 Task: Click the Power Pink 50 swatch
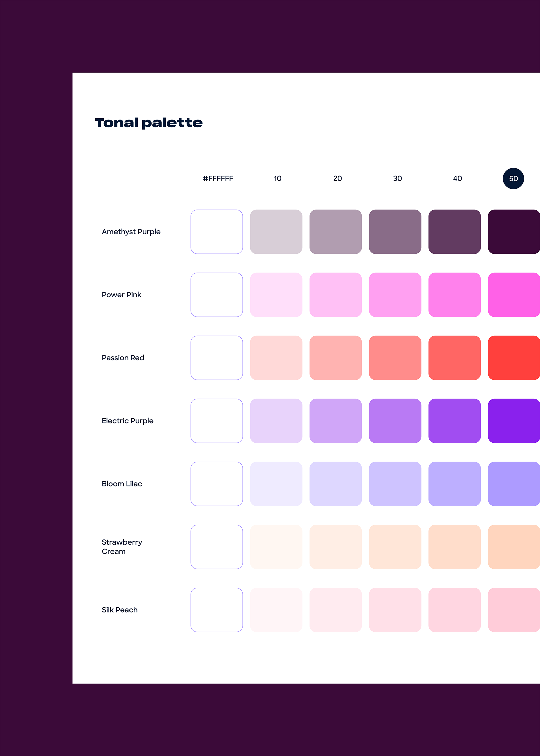click(x=513, y=295)
